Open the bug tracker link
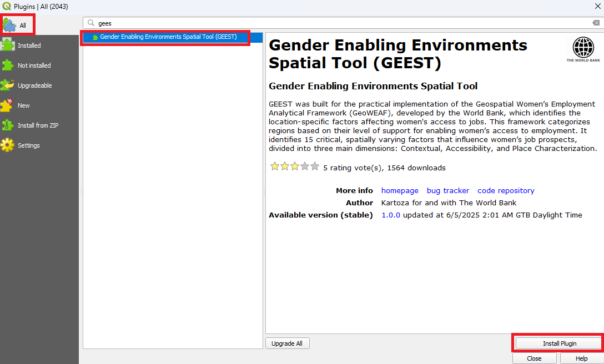The height and width of the screenshot is (364, 604). point(447,191)
